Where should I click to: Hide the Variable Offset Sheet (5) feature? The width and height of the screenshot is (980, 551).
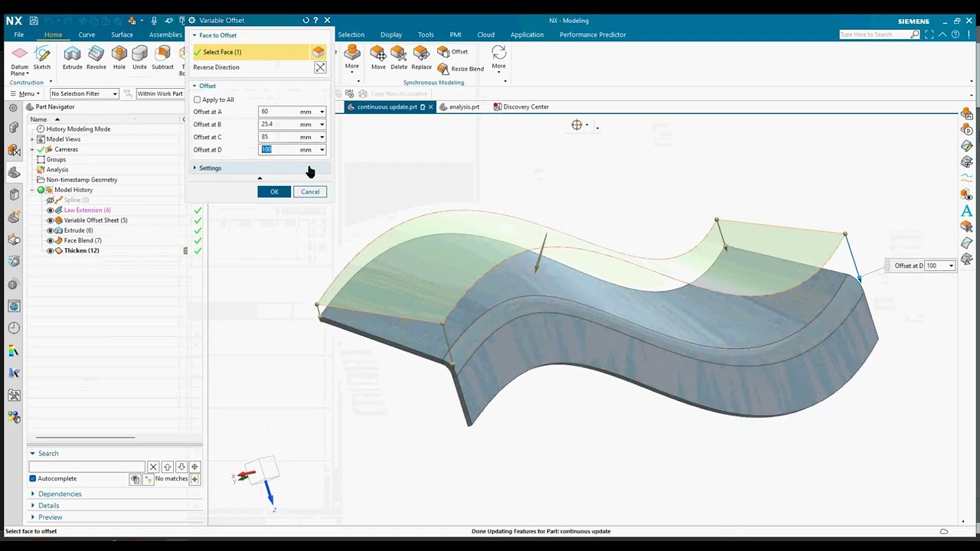coord(50,220)
